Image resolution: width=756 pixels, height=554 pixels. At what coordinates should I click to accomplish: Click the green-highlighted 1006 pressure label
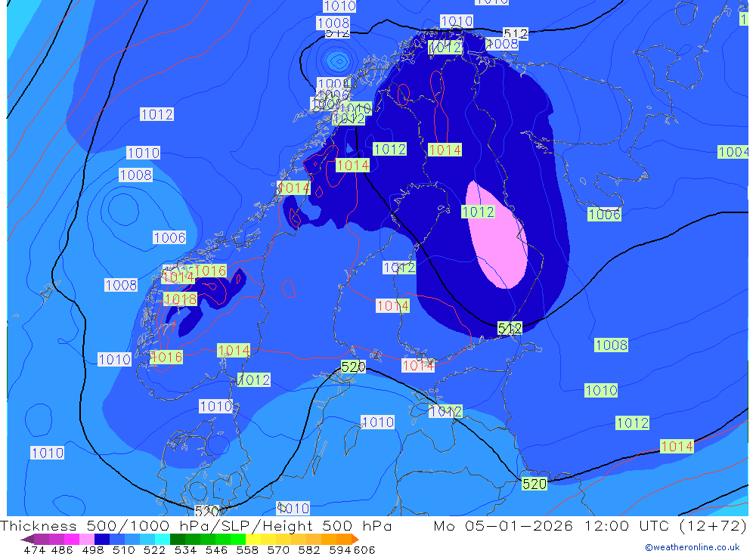coord(604,214)
